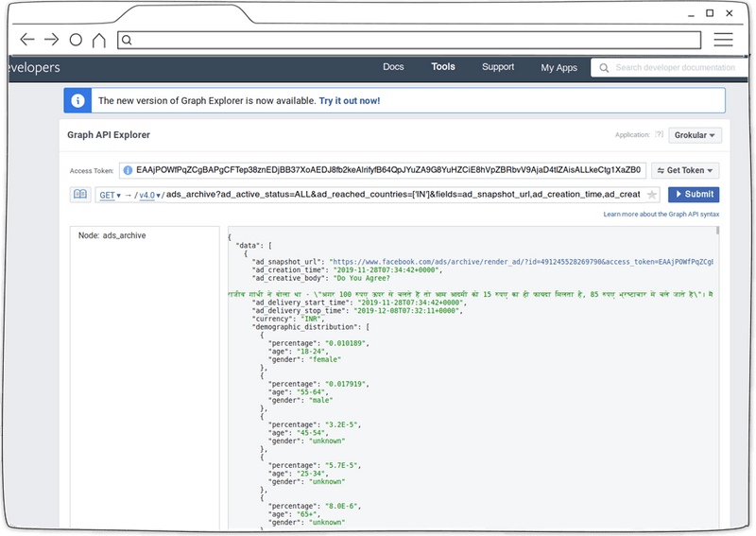Click the Application help question mark

pyautogui.click(x=659, y=134)
